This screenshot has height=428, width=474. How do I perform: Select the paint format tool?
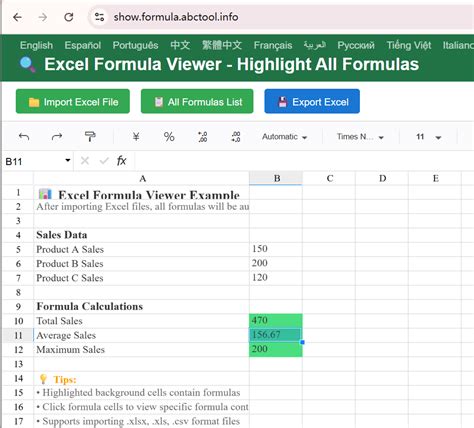90,137
